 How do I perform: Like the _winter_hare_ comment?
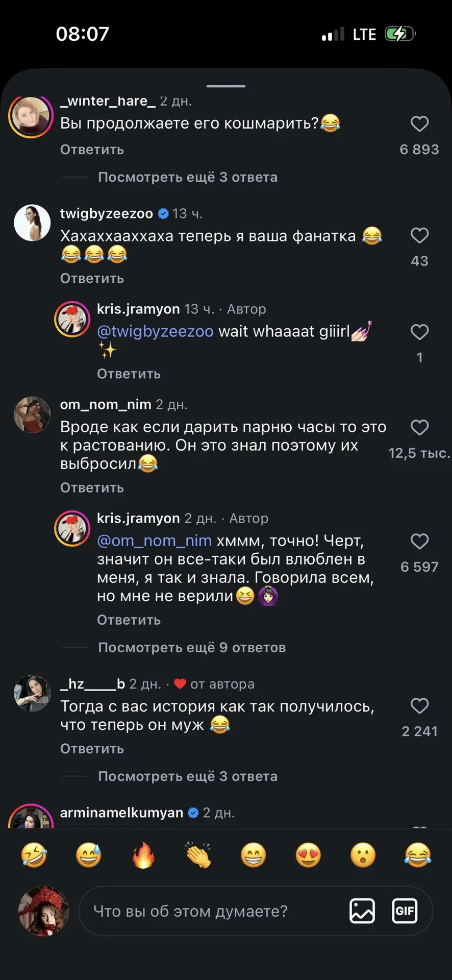click(x=419, y=124)
